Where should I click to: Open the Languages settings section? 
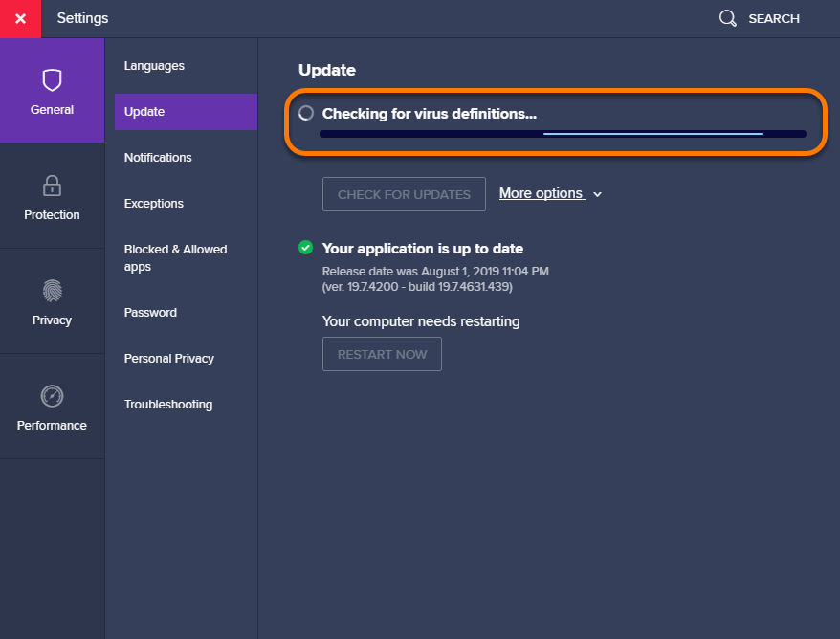point(154,66)
